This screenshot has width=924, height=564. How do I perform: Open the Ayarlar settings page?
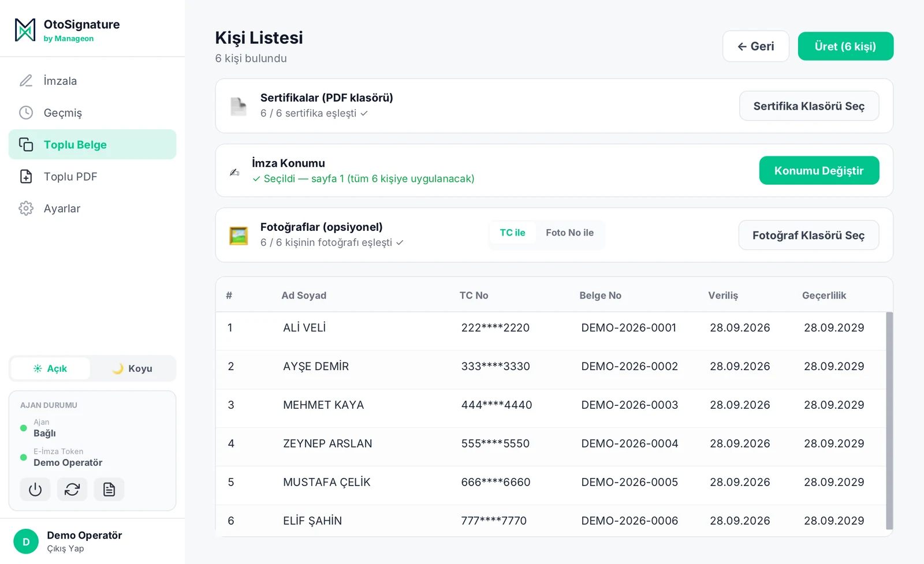coord(92,208)
